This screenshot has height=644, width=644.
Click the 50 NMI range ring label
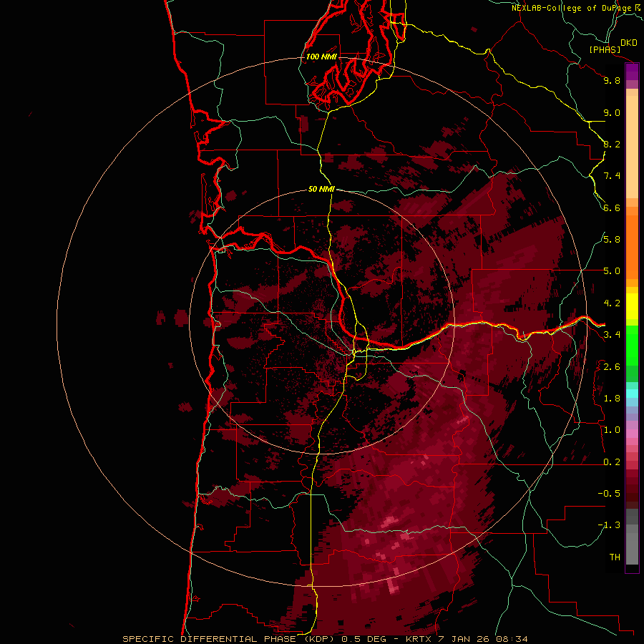[x=321, y=189]
